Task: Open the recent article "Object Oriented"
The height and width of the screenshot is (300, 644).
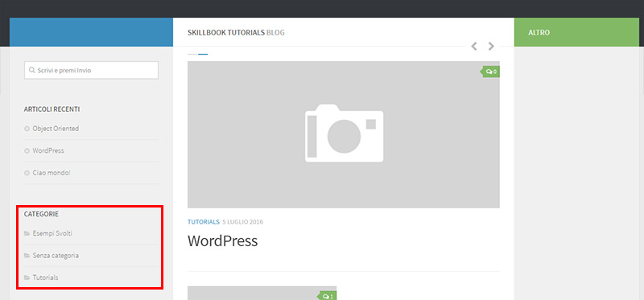Action: pos(56,129)
